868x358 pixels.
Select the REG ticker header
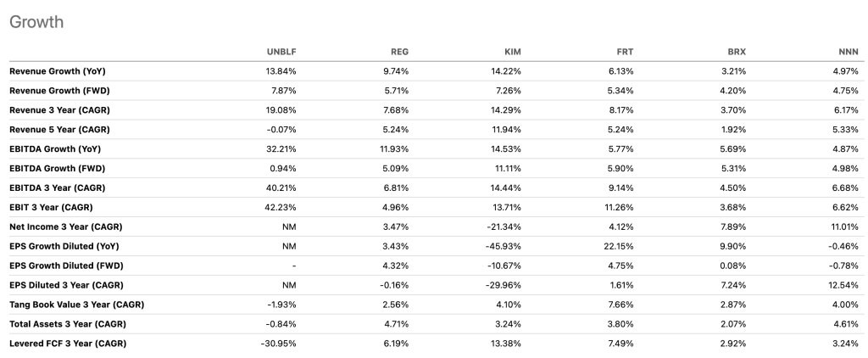(x=400, y=52)
